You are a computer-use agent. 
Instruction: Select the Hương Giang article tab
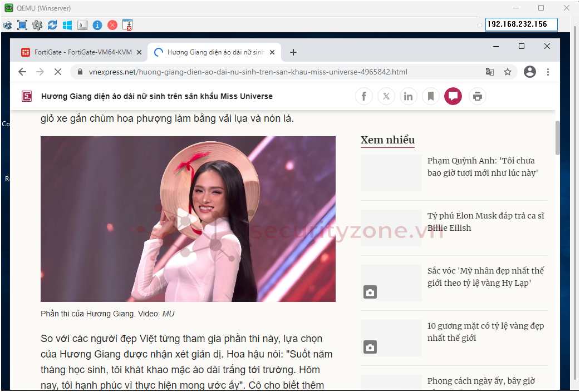(x=214, y=52)
